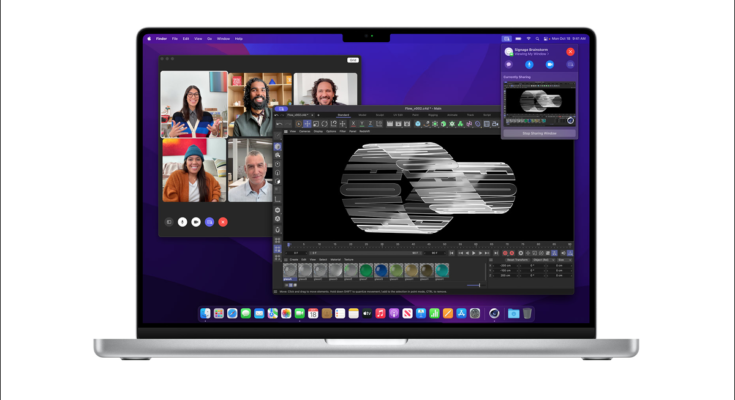Viewport: 735px width, 400px height.
Task: Launch Messages from the Dock
Action: point(245,313)
